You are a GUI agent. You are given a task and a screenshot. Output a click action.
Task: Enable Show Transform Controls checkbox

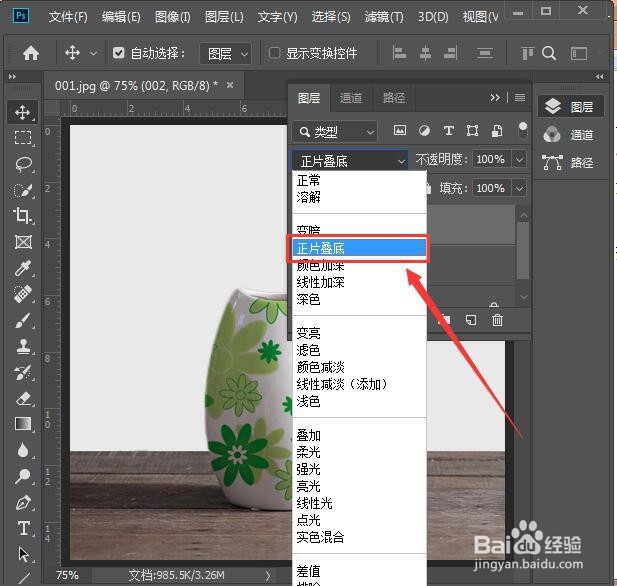[x=274, y=53]
